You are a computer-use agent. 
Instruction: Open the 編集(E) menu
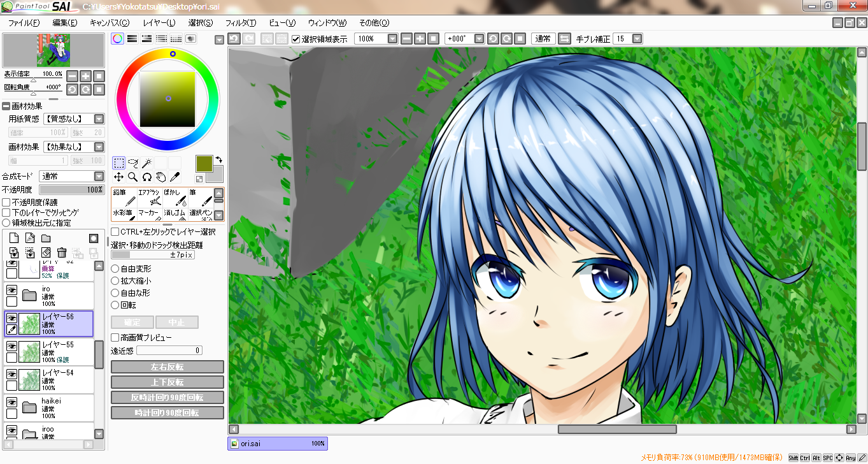[x=65, y=23]
